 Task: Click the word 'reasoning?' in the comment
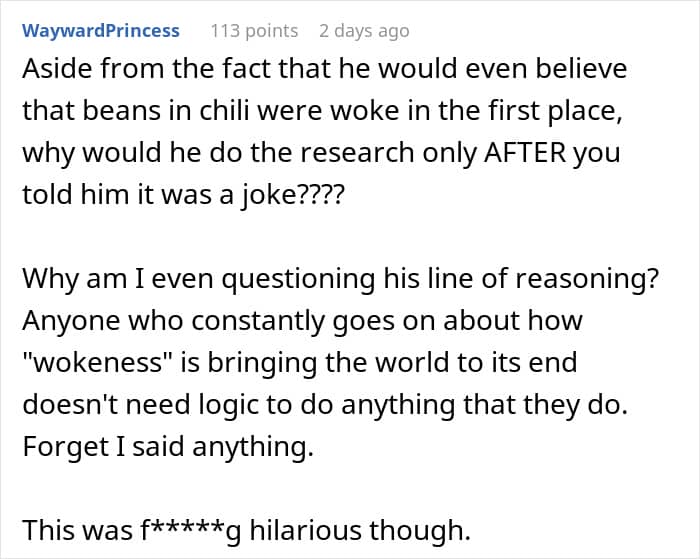pyautogui.click(x=587, y=280)
